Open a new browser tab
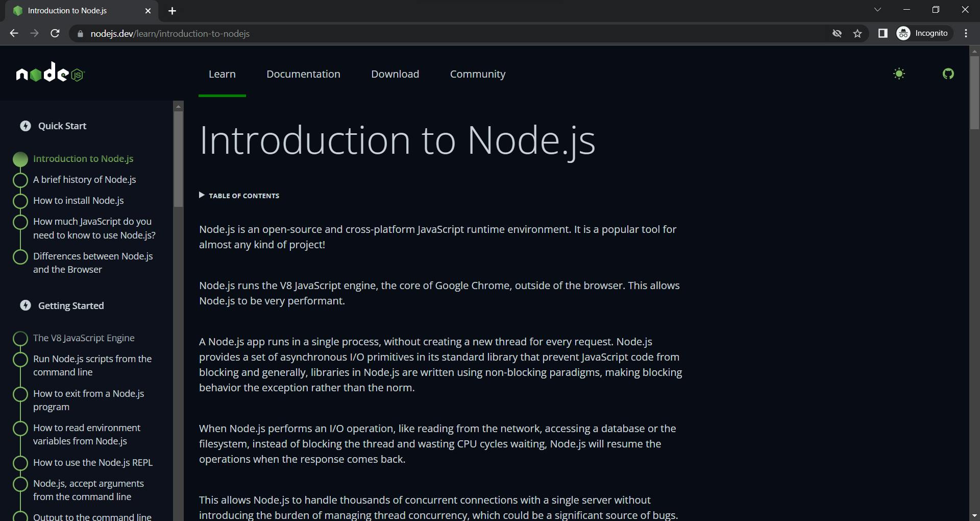Screen dimensions: 980x521 173,11
